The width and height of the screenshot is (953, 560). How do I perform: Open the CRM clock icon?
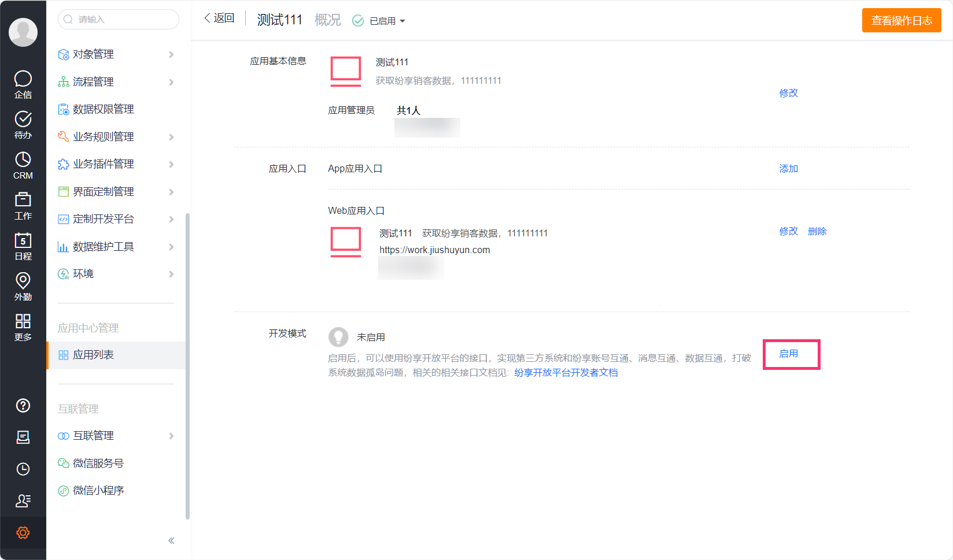point(23,165)
